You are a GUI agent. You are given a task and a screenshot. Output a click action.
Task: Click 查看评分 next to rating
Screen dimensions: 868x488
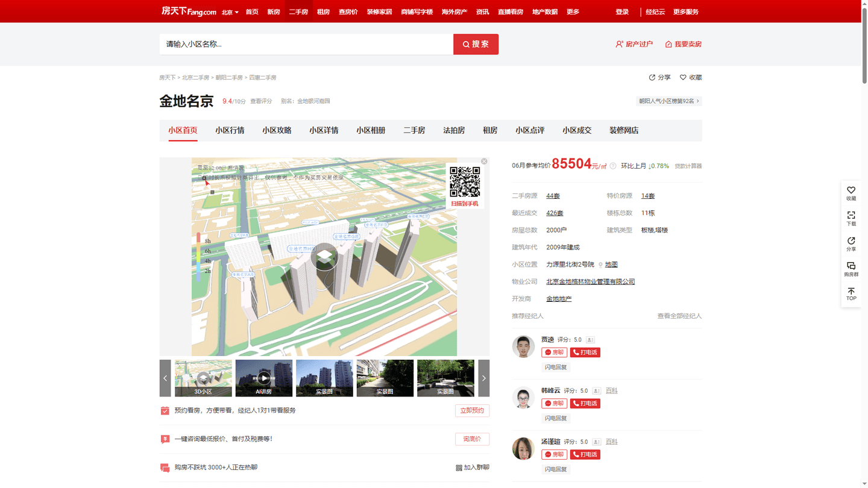[261, 101]
